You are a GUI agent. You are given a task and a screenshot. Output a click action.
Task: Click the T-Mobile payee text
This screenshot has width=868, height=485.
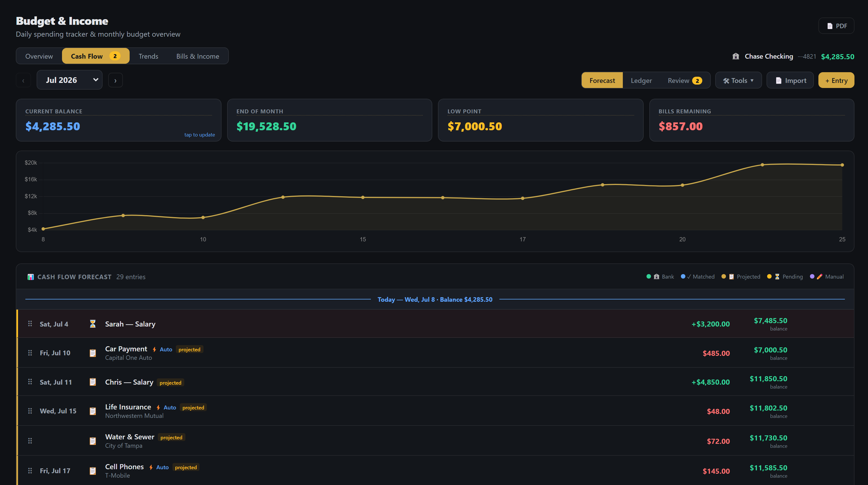[117, 476]
